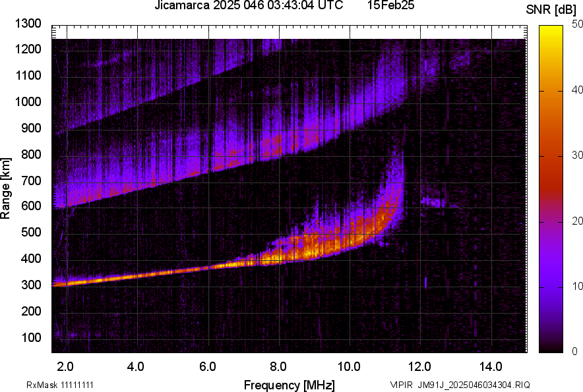
Task: Click colorbar tick label '0'
Action: coord(575,351)
